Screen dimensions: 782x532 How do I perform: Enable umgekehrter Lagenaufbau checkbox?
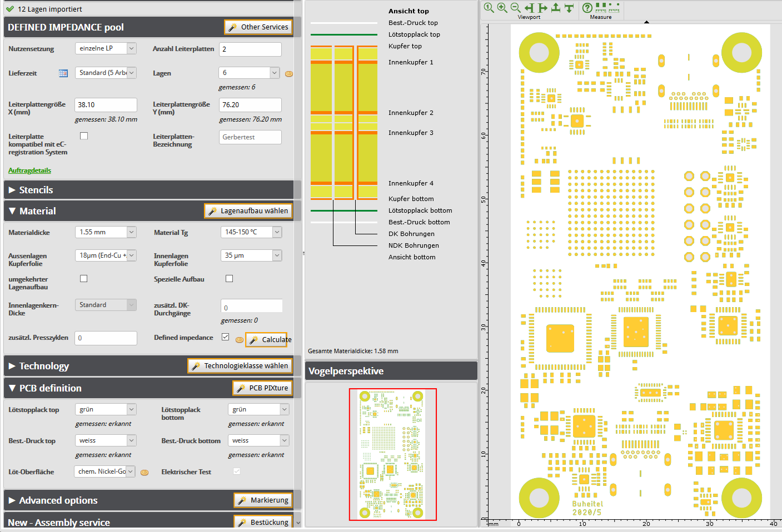84,279
